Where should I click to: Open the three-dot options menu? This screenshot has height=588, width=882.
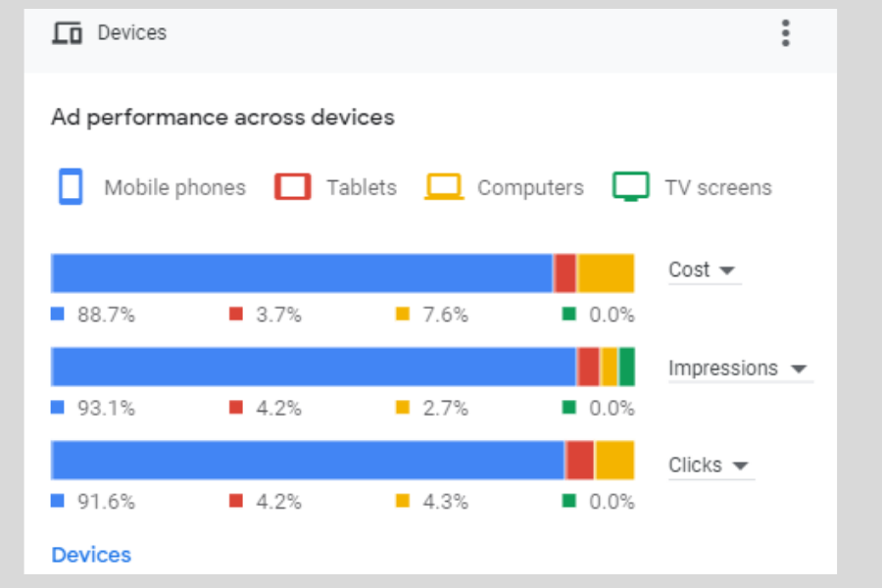pos(784,32)
